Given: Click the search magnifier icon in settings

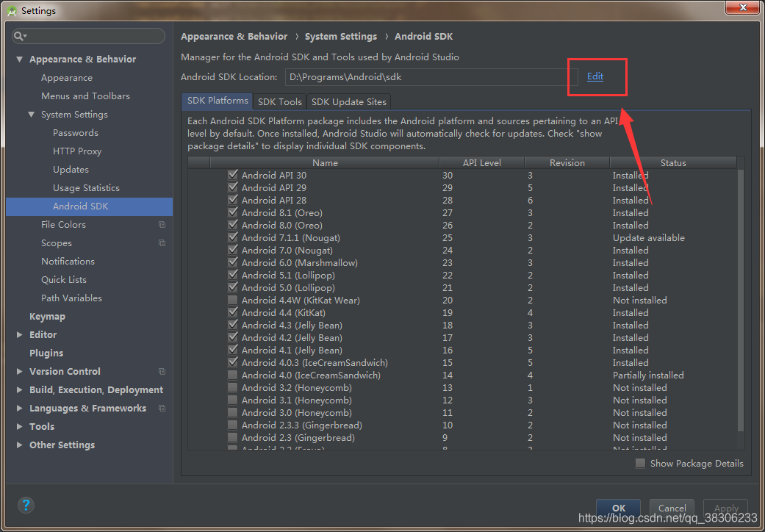Looking at the screenshot, I should coord(20,37).
